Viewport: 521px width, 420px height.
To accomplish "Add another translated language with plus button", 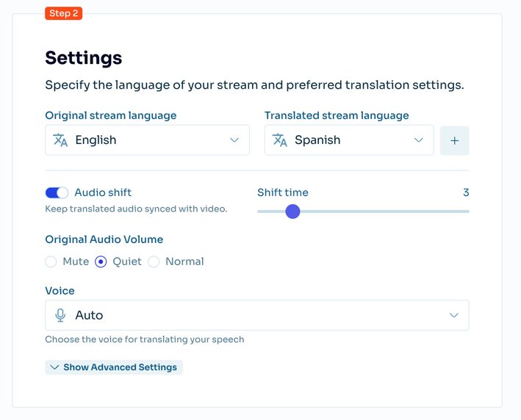I will point(455,140).
